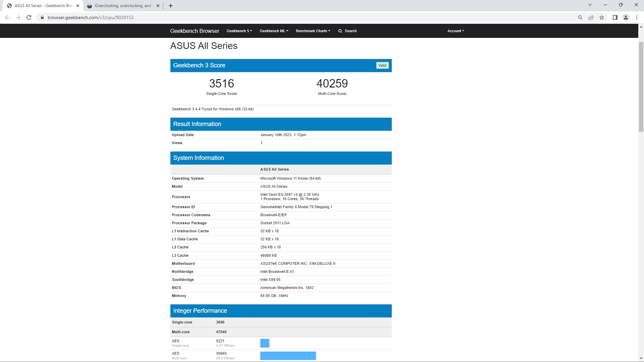Share this page via share icon
The width and height of the screenshot is (644, 362).
591,17
